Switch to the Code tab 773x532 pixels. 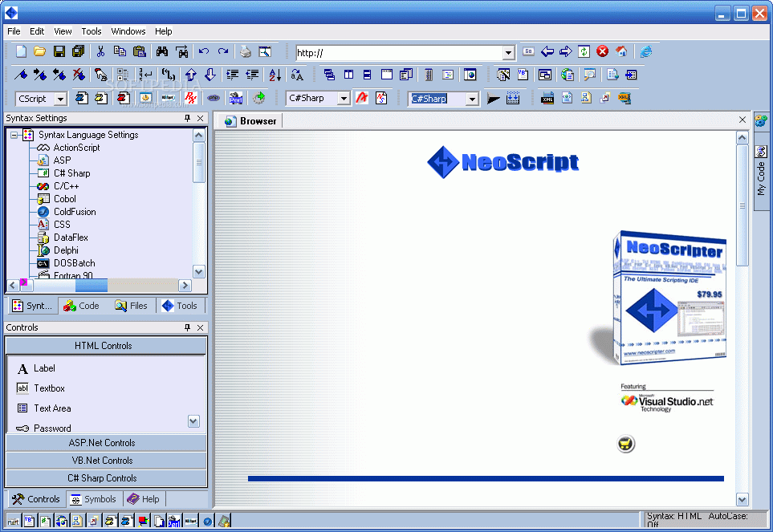(82, 306)
